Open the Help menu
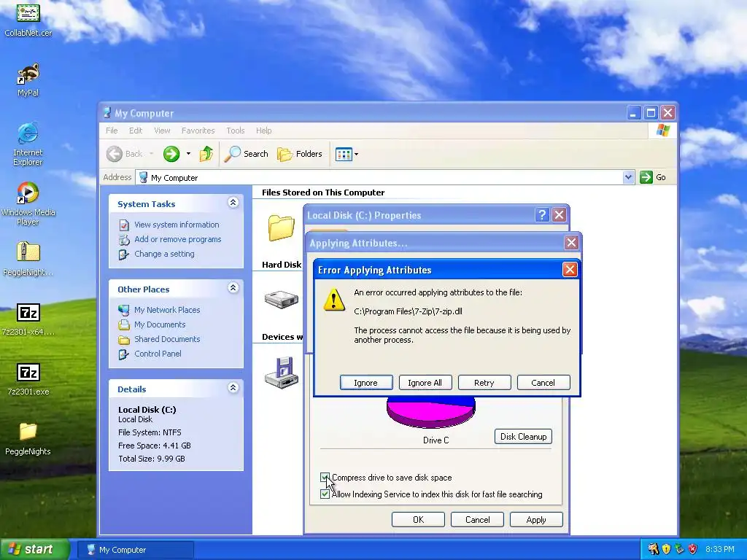 pyautogui.click(x=263, y=131)
